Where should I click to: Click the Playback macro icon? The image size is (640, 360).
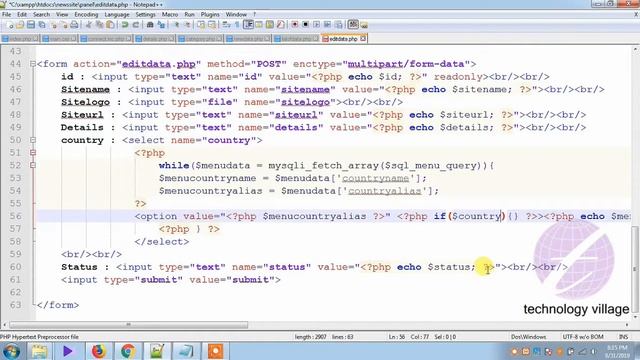pyautogui.click(x=316, y=25)
